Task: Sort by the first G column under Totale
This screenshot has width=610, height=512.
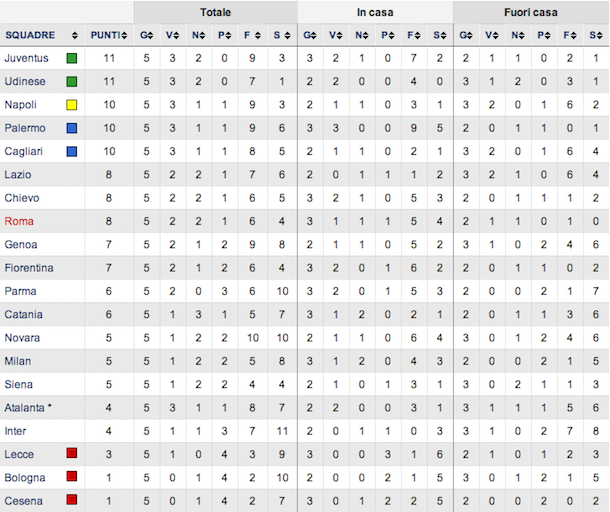Action: [146, 35]
